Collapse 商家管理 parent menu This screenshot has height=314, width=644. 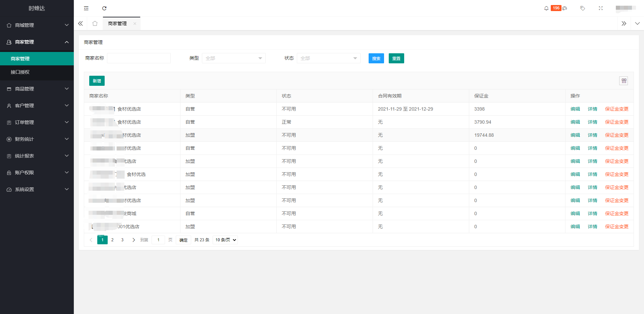(x=67, y=42)
